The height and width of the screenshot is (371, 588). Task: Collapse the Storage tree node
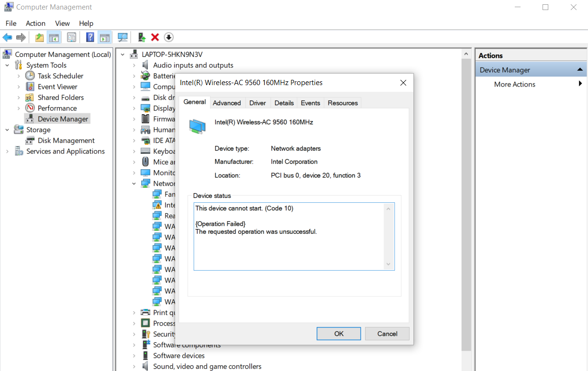pyautogui.click(x=7, y=130)
